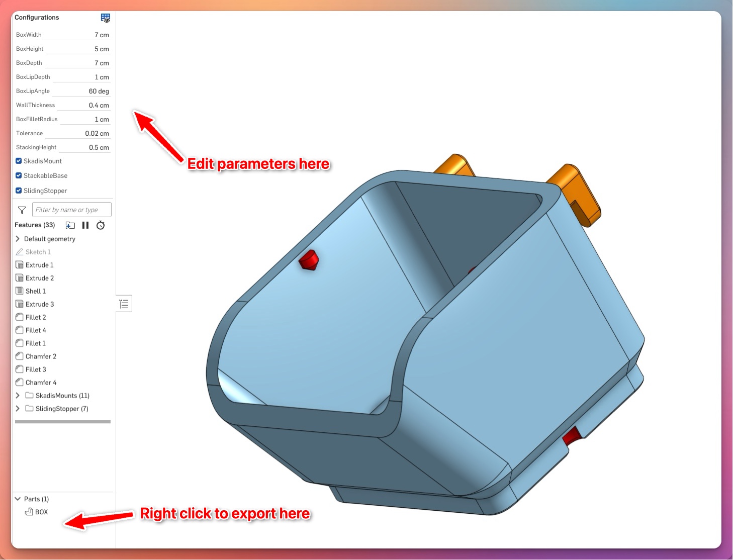Viewport: 733px width, 560px height.
Task: Click the BoxDepth 7 cm field
Action: 77,63
